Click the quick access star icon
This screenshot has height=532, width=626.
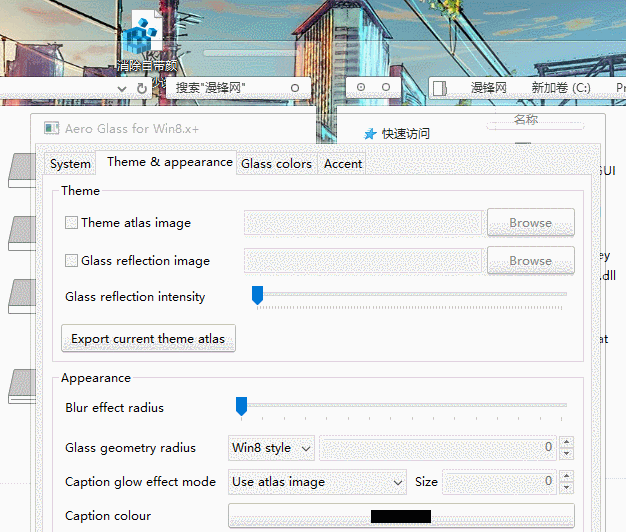(x=370, y=134)
